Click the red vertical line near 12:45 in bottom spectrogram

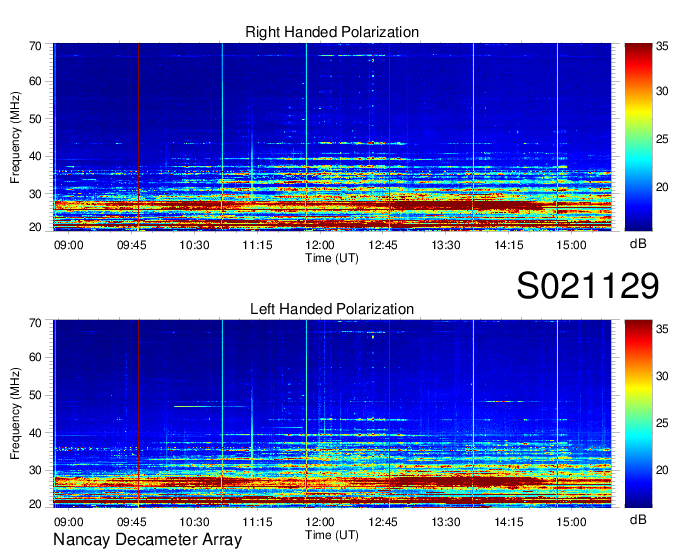pos(389,414)
